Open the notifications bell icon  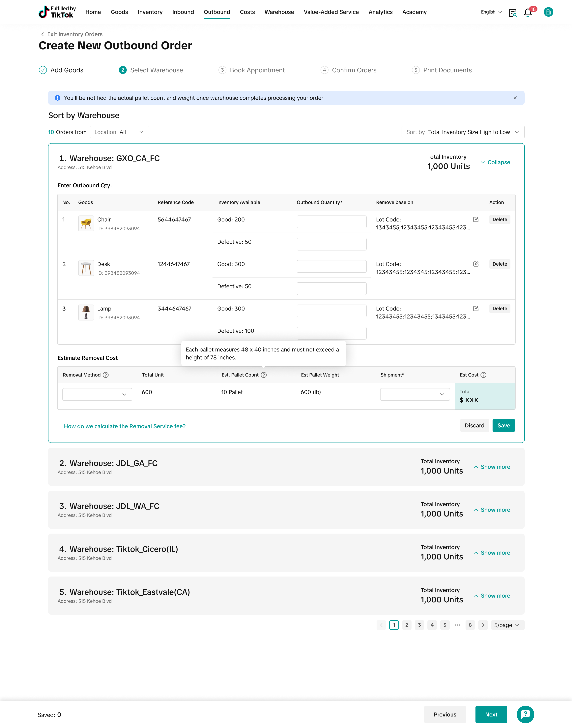(528, 13)
